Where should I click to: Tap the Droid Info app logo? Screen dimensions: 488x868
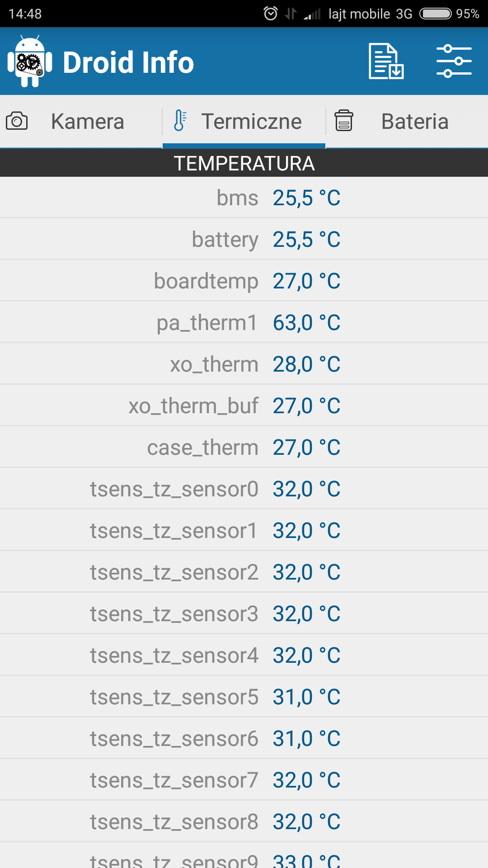[x=30, y=61]
